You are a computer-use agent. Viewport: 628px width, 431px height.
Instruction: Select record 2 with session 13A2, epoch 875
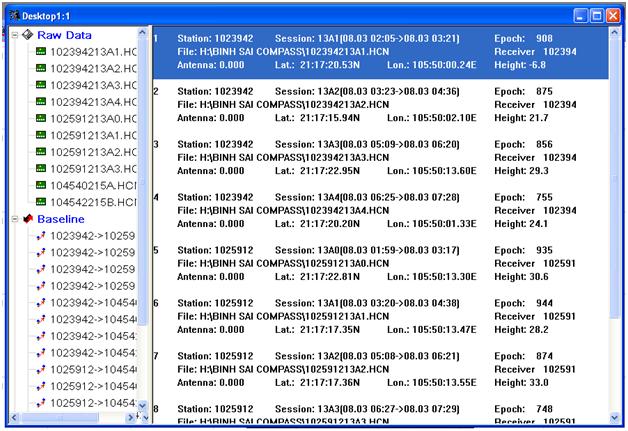(380, 104)
